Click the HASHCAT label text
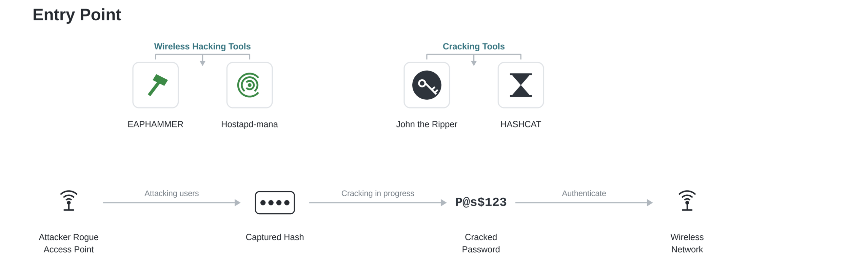The image size is (868, 275). [x=520, y=124]
